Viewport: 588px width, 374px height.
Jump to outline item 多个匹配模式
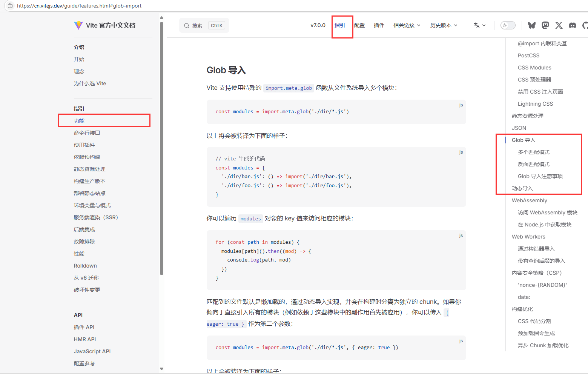point(534,152)
